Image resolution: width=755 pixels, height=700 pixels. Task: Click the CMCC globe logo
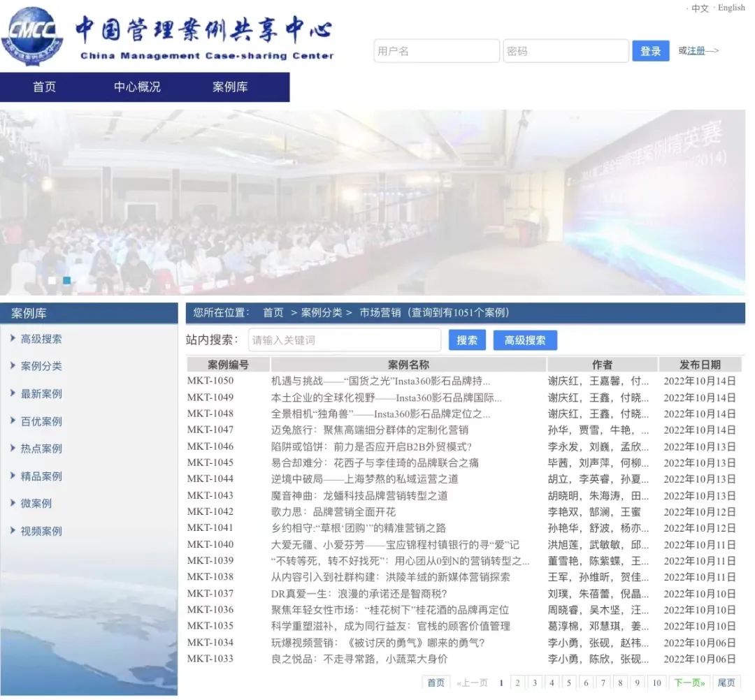pyautogui.click(x=31, y=36)
